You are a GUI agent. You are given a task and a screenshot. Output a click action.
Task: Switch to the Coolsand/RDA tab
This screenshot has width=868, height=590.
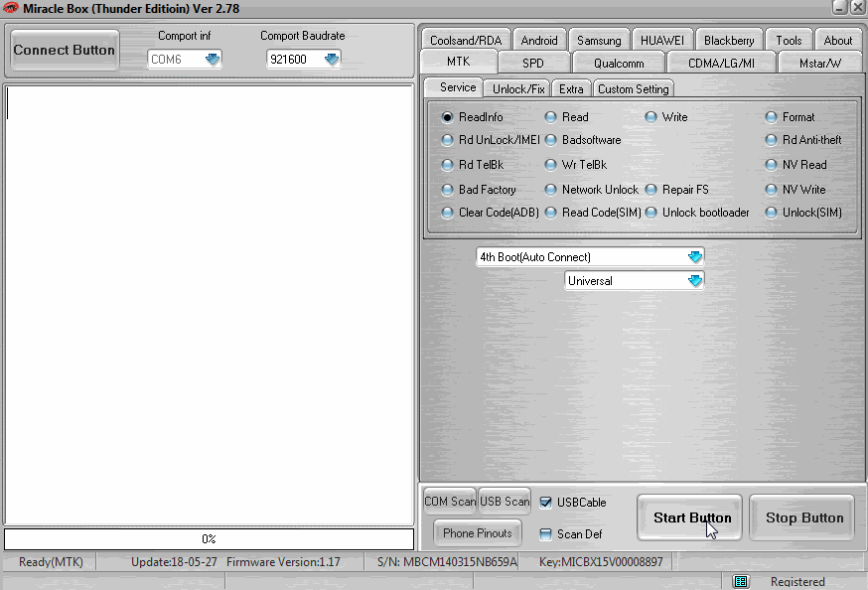(x=466, y=41)
